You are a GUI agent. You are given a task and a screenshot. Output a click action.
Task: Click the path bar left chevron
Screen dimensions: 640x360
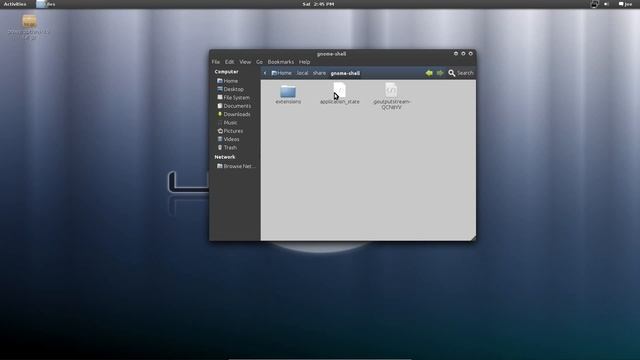[x=265, y=73]
